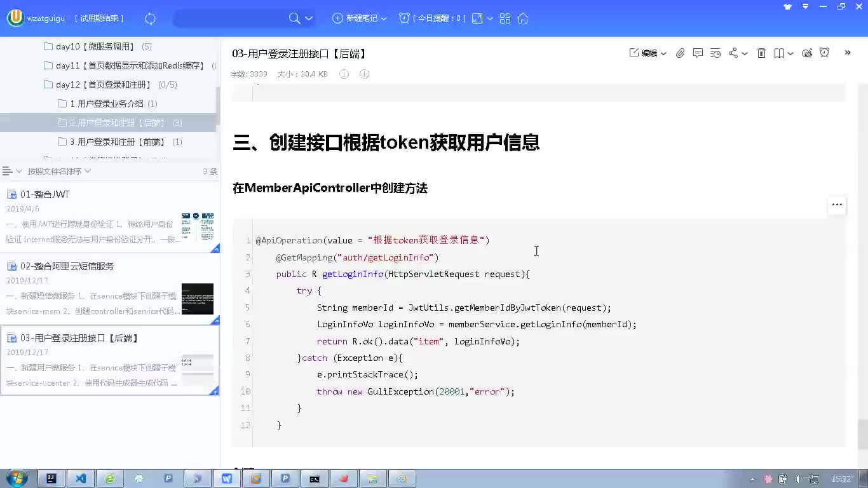Click the search magnifier icon
Screen dimensions: 868x488
pos(294,18)
